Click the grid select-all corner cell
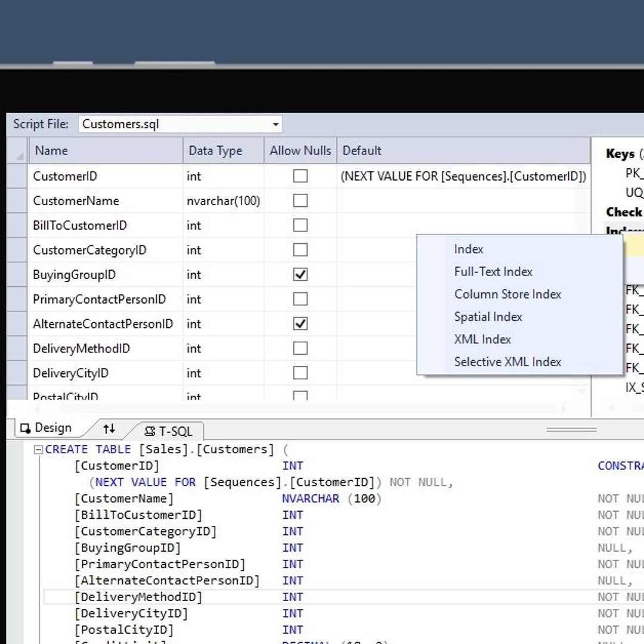This screenshot has height=644, width=644. [x=17, y=150]
